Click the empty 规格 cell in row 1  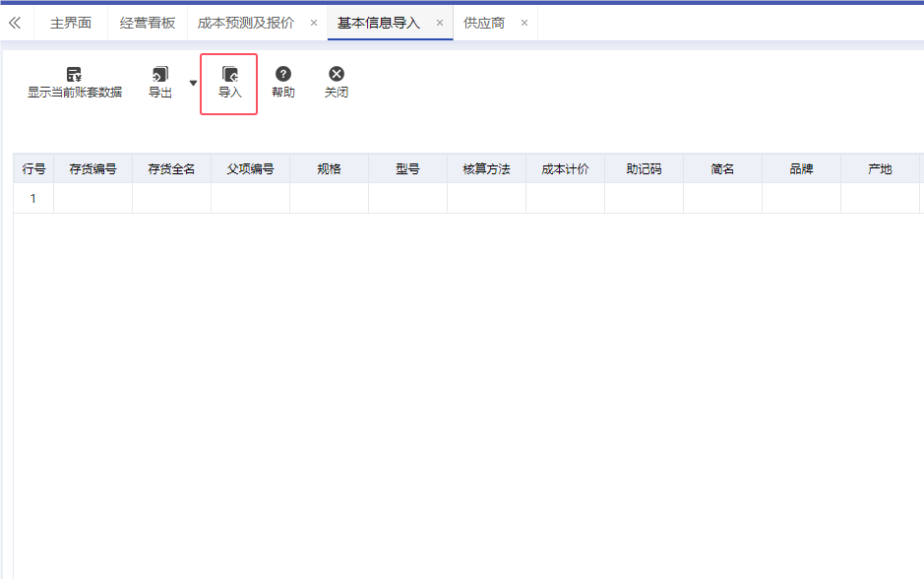pyautogui.click(x=329, y=198)
